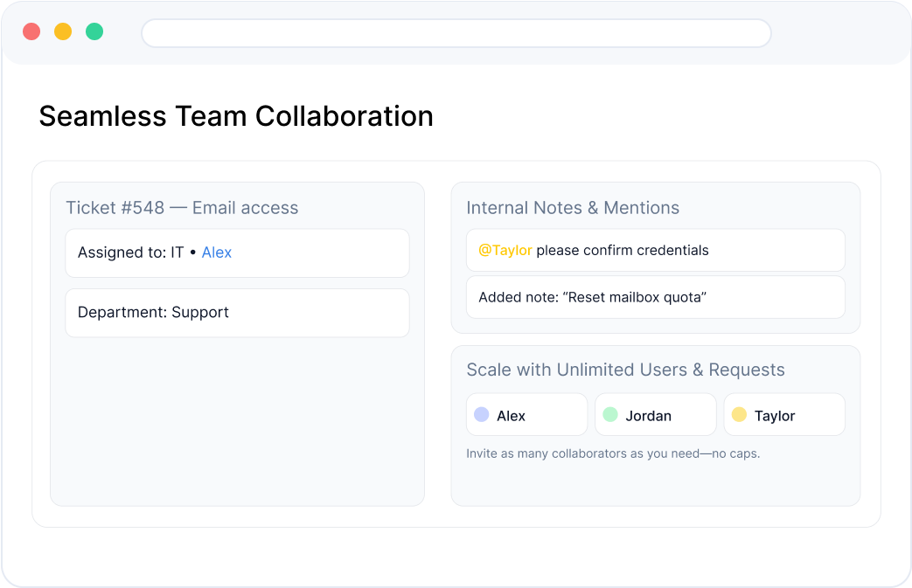The height and width of the screenshot is (588, 912).
Task: Click the 'Ticket #548 — Email access' heading
Action: [x=182, y=207]
